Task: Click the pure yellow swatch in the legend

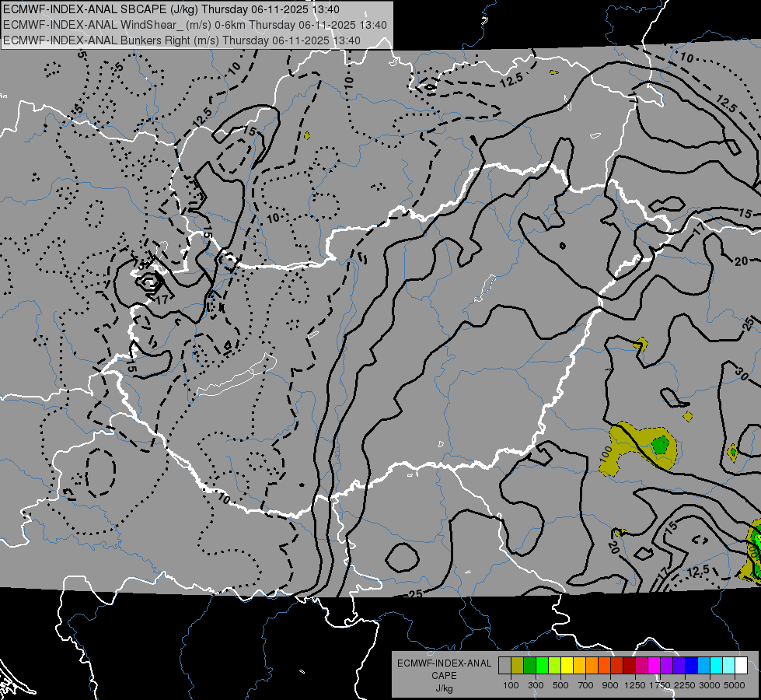Action: (x=567, y=666)
